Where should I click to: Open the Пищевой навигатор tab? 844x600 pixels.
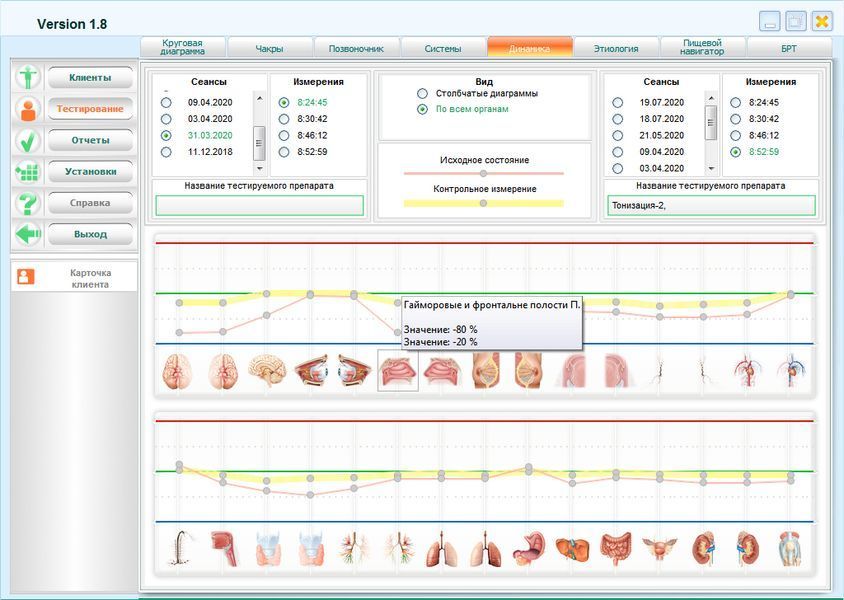pos(702,47)
